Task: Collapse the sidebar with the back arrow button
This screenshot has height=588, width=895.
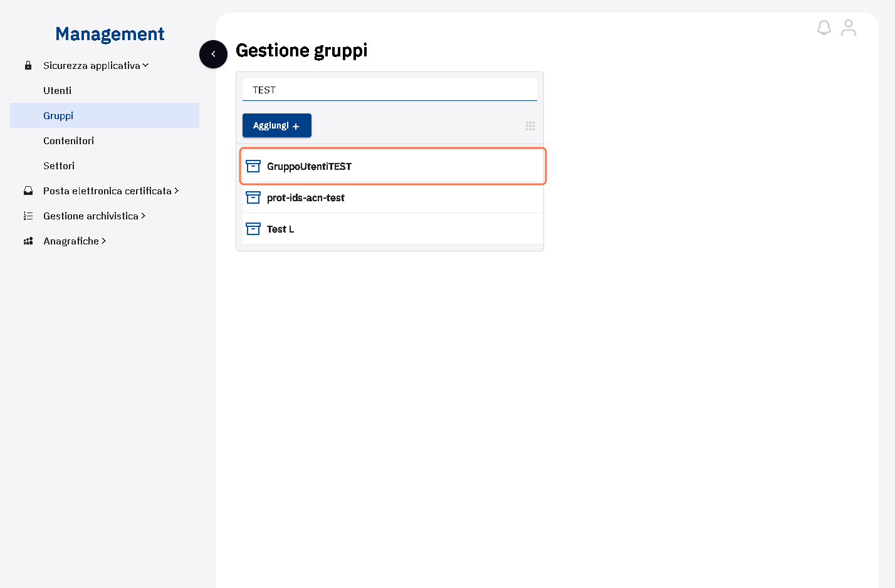Action: pos(213,54)
